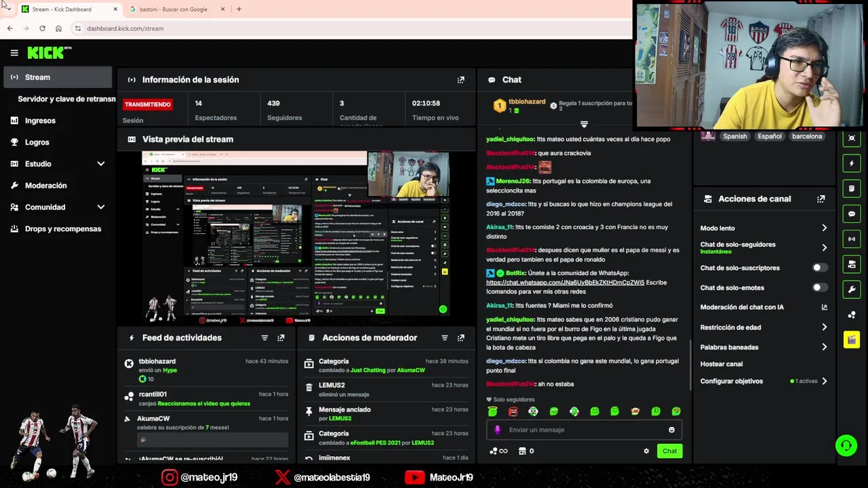Open the Kick hamburger menu
The height and width of the screenshot is (488, 868).
[14, 53]
